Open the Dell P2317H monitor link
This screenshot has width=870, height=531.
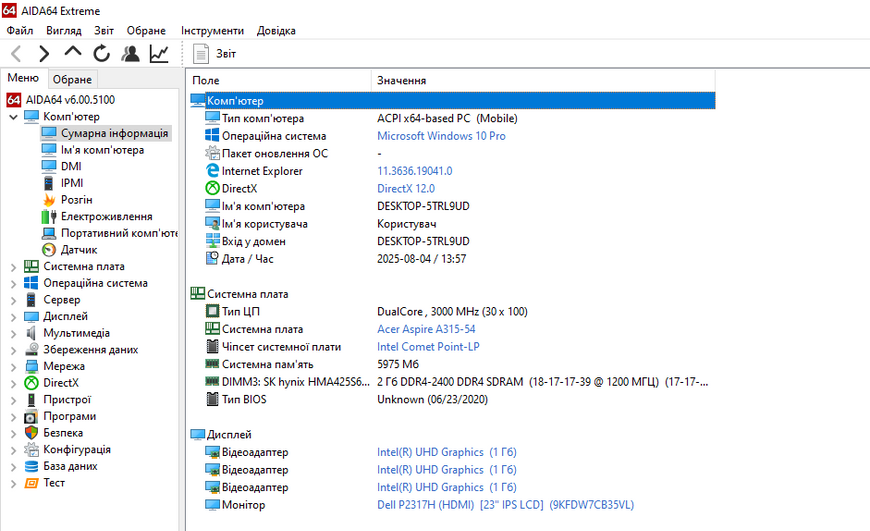[x=505, y=505]
